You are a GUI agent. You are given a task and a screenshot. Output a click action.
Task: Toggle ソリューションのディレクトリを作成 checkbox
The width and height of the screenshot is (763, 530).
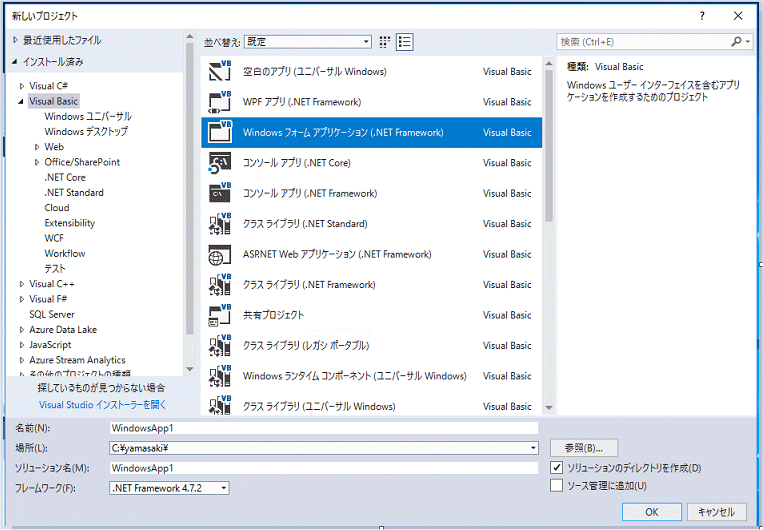(x=556, y=468)
